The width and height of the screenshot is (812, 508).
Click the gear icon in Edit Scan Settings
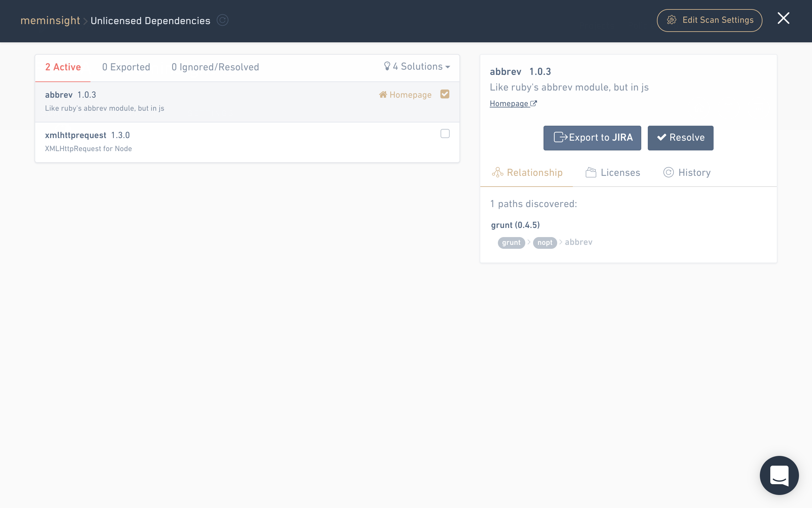point(672,20)
